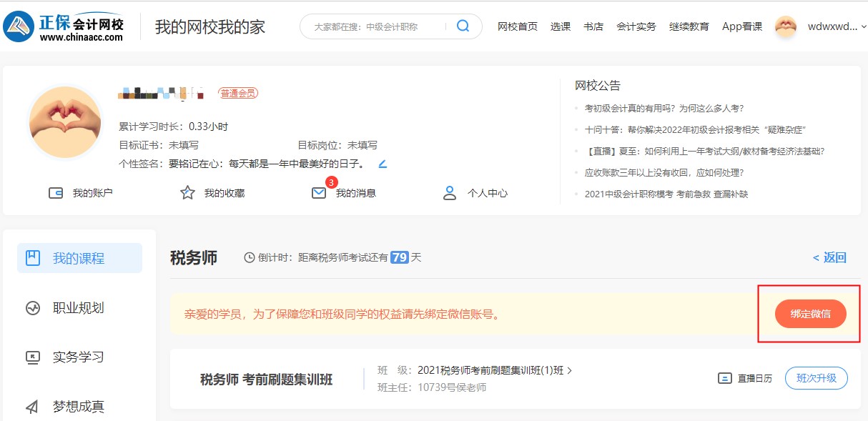This screenshot has height=421, width=868.
Task: Click the 绑定微信 button
Action: pos(811,314)
